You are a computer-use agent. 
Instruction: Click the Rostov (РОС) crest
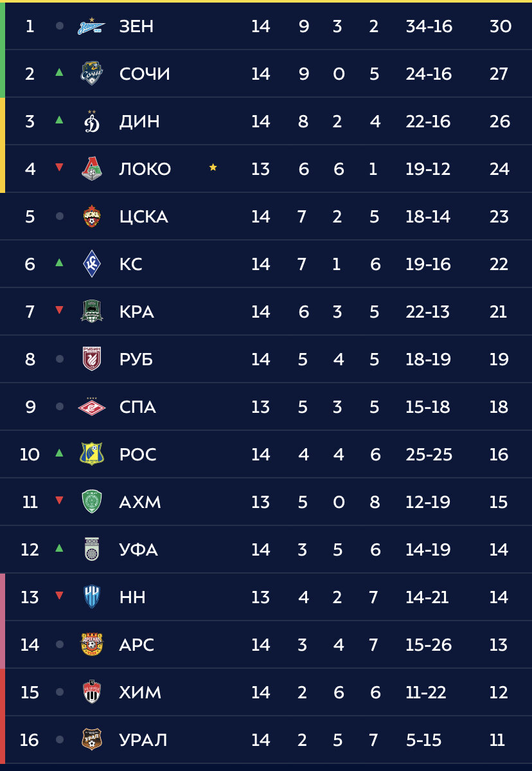pyautogui.click(x=92, y=454)
